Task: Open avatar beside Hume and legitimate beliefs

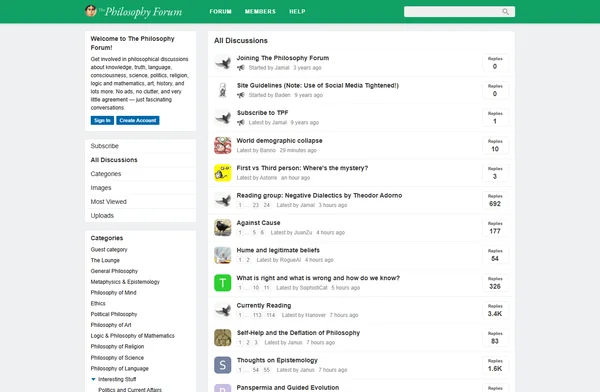Action: pos(223,255)
